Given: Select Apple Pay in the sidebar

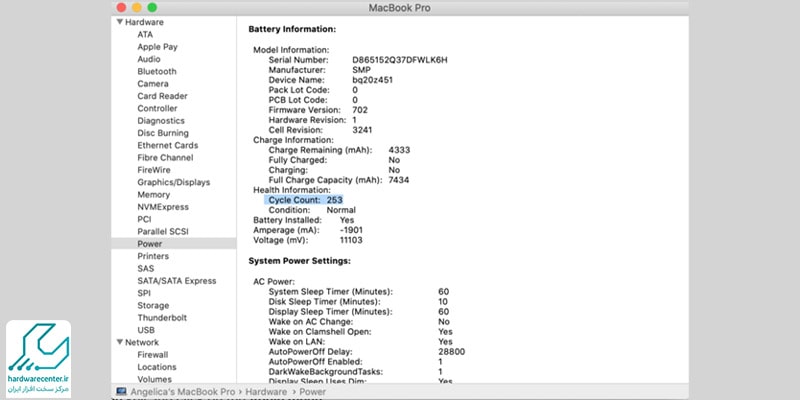Looking at the screenshot, I should point(157,46).
